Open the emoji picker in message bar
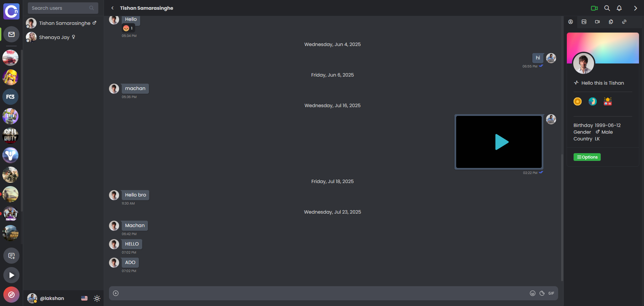 pos(533,293)
